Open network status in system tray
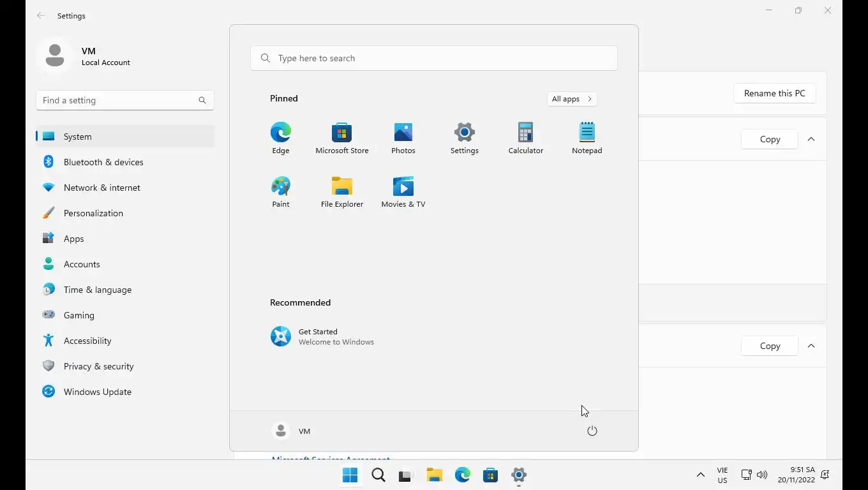Image resolution: width=868 pixels, height=490 pixels. tap(746, 475)
